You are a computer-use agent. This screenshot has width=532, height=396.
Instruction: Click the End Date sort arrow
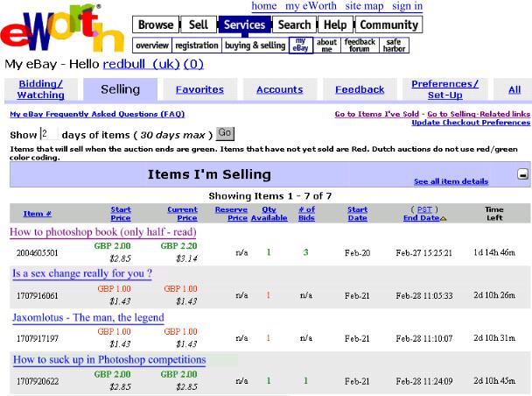443,218
